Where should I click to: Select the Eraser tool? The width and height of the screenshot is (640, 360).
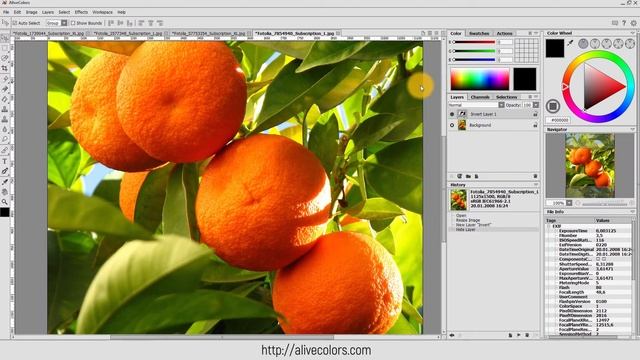tap(5, 99)
